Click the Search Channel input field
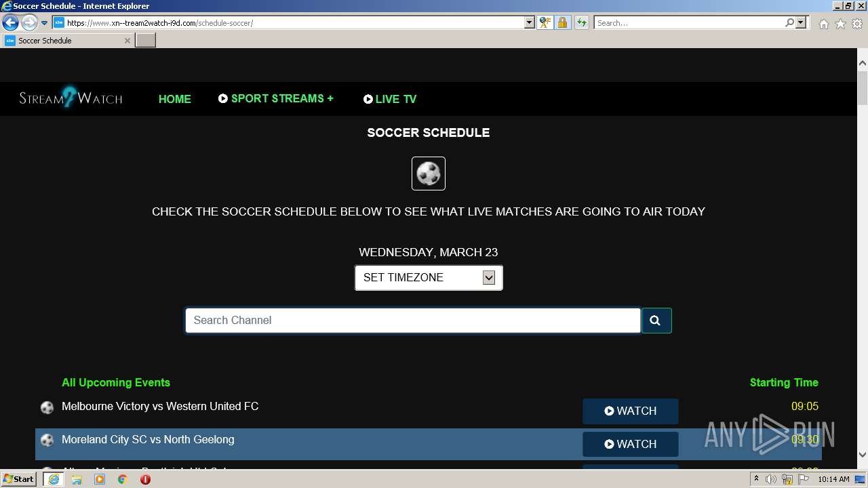868x488 pixels. pyautogui.click(x=413, y=321)
